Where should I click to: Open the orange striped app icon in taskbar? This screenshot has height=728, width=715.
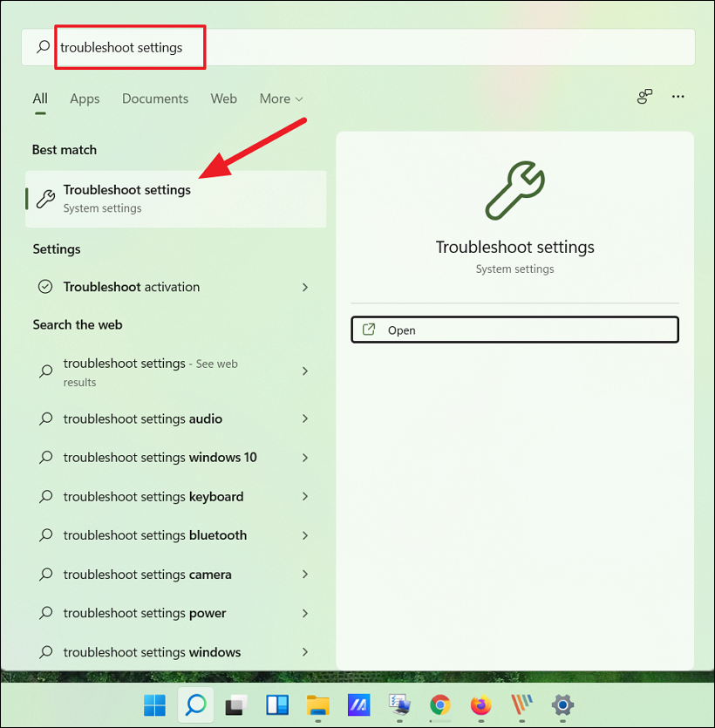point(521,705)
